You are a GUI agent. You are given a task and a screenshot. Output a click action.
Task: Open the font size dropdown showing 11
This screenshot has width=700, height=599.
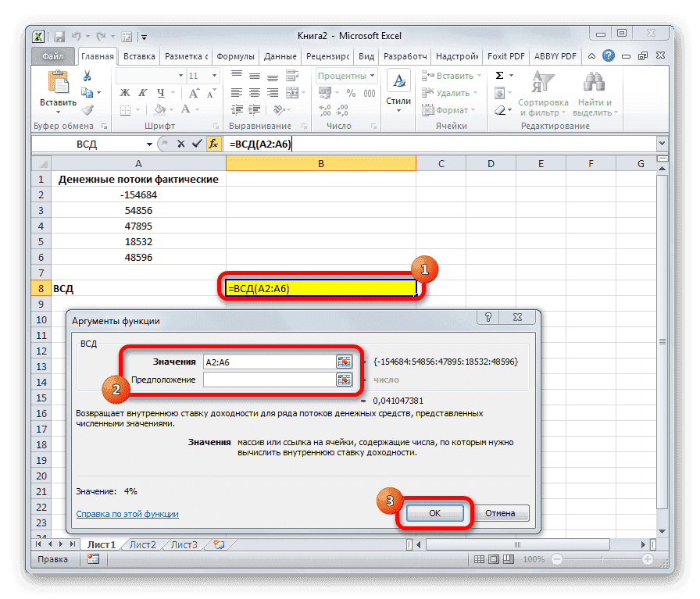tap(202, 75)
